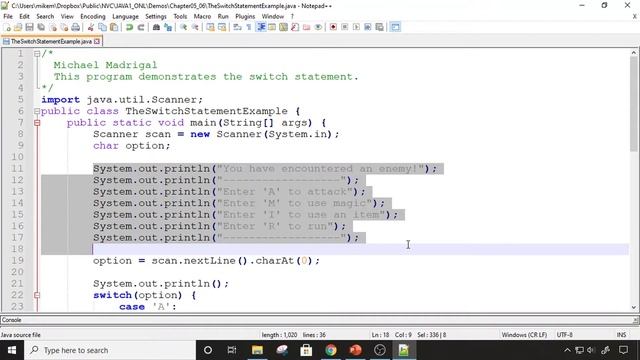Open Chrome from the taskbar
640x360 pixels.
(x=331, y=350)
